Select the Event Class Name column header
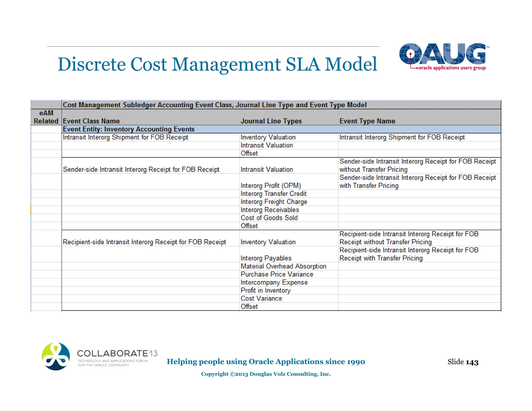532x411 pixels. point(91,121)
